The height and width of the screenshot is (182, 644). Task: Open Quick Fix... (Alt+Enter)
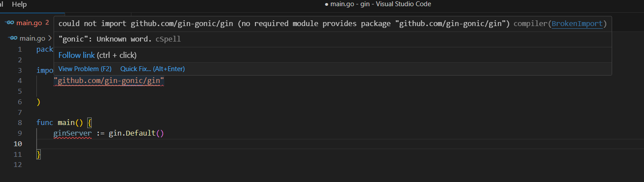point(152,69)
